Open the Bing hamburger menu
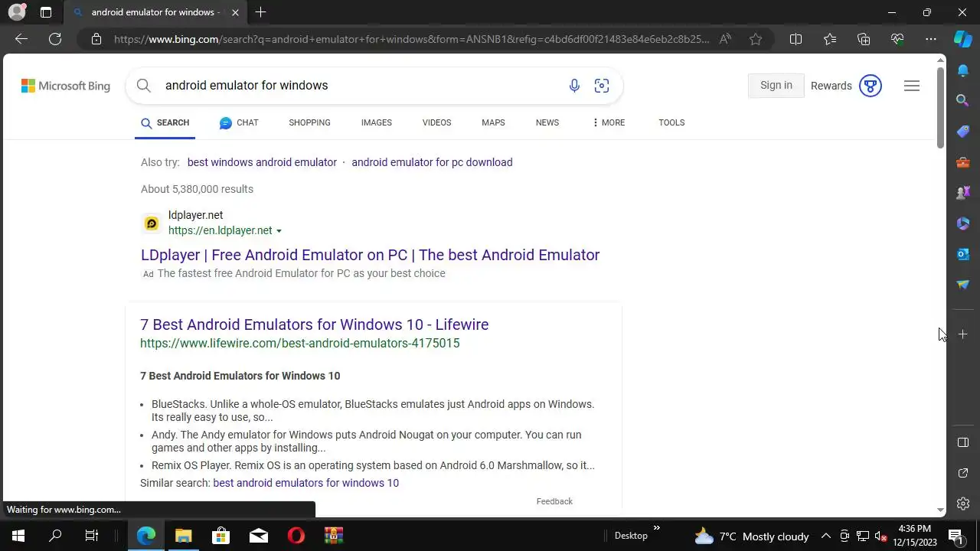 (x=912, y=86)
